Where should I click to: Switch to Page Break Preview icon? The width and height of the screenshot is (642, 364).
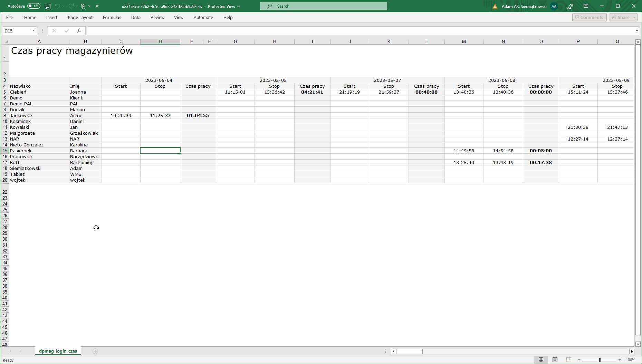click(x=569, y=360)
